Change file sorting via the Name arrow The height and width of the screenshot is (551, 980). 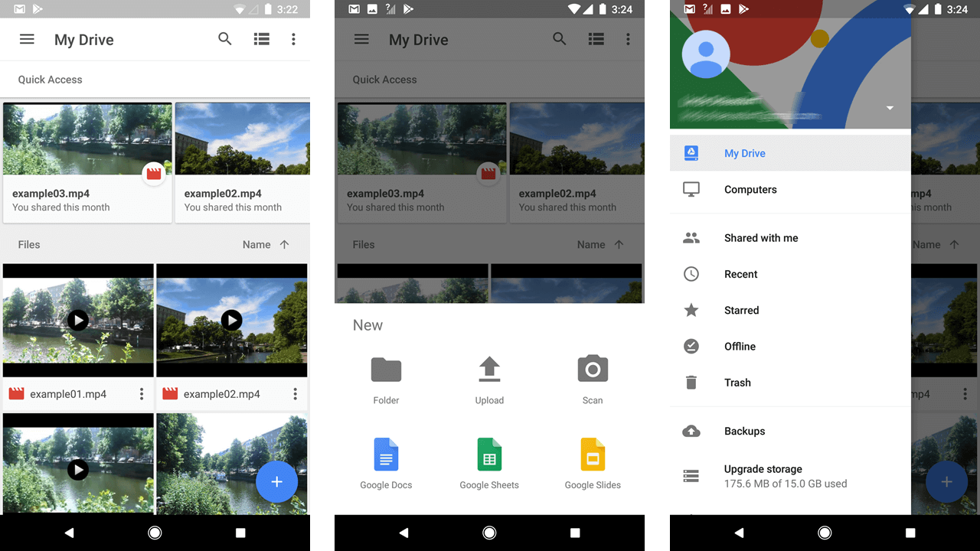click(x=266, y=244)
